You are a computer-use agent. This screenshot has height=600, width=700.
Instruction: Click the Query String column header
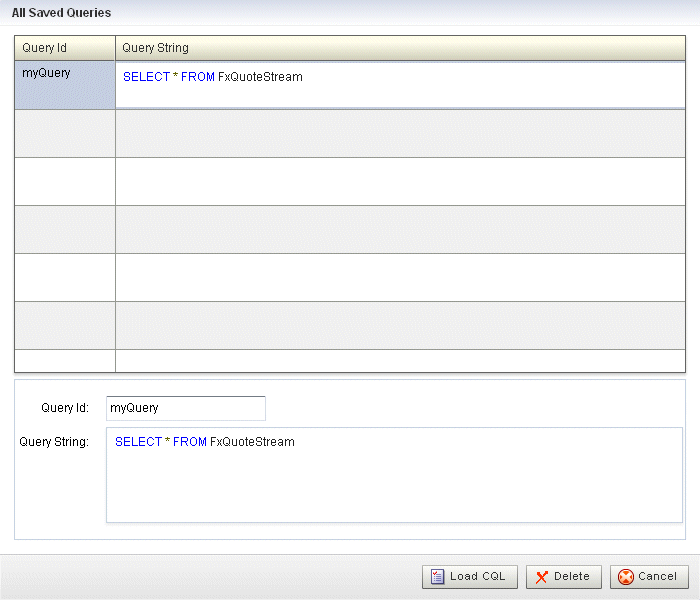(400, 48)
